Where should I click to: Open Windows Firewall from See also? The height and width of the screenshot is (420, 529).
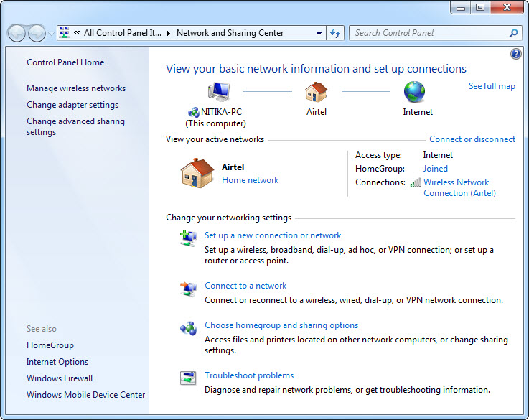coord(60,378)
